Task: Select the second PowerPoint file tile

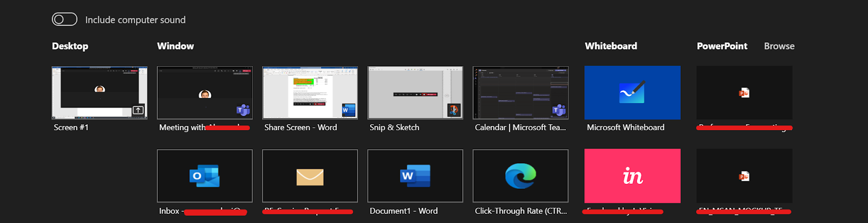Action: coord(744,176)
